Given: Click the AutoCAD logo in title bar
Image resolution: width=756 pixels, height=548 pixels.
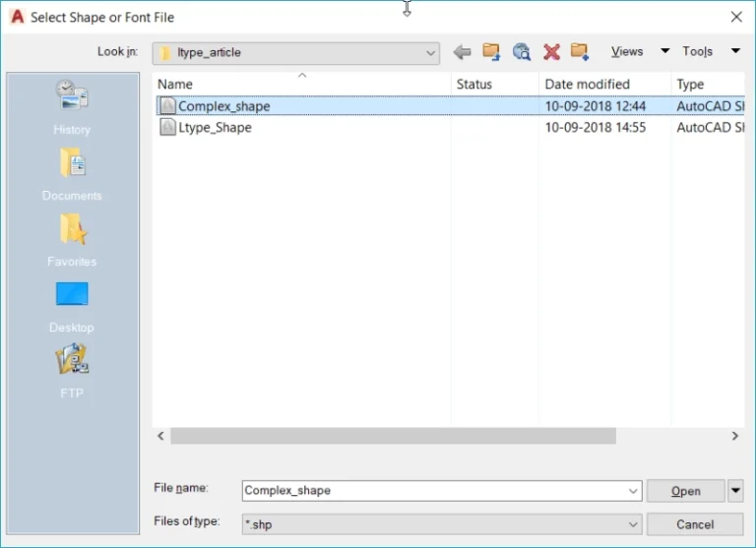Looking at the screenshot, I should [x=18, y=17].
